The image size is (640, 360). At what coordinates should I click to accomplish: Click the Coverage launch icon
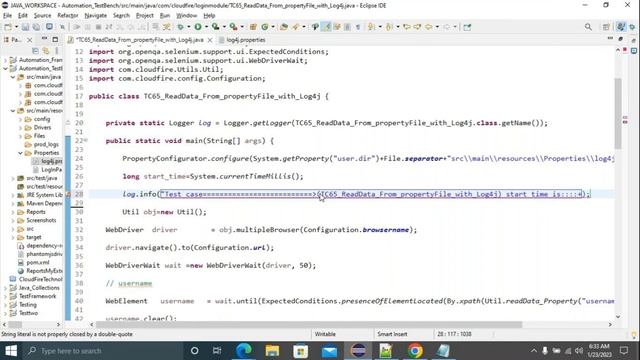[215, 27]
